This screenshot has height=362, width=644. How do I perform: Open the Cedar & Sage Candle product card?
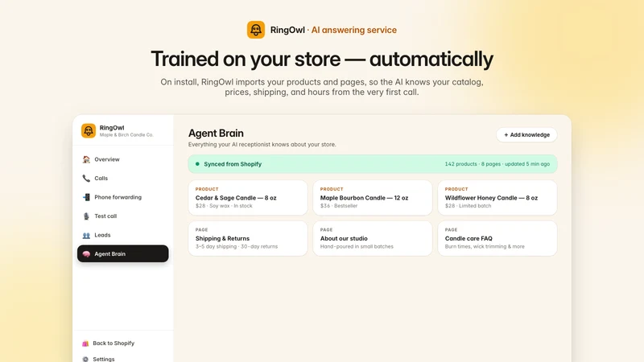click(x=248, y=197)
